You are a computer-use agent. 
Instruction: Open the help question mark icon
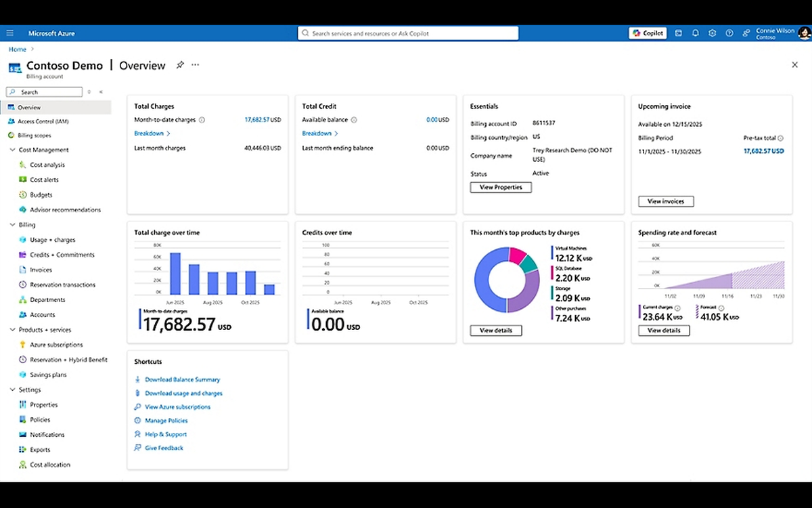point(729,33)
